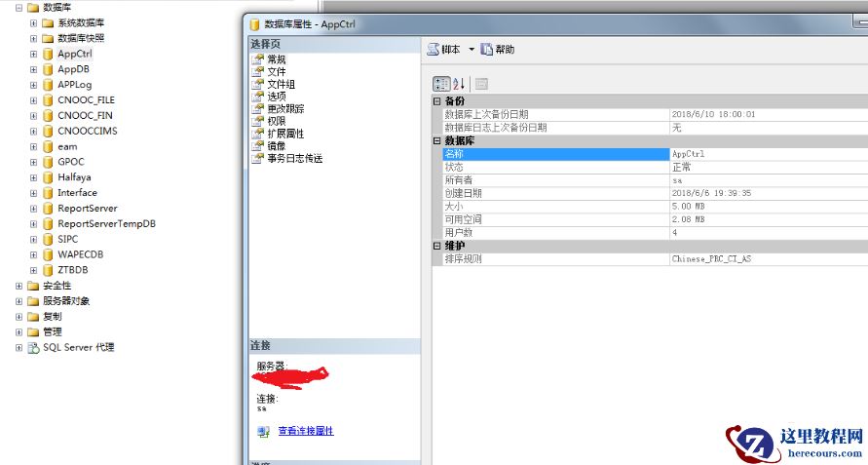Select the 复制 tree item

(52, 317)
